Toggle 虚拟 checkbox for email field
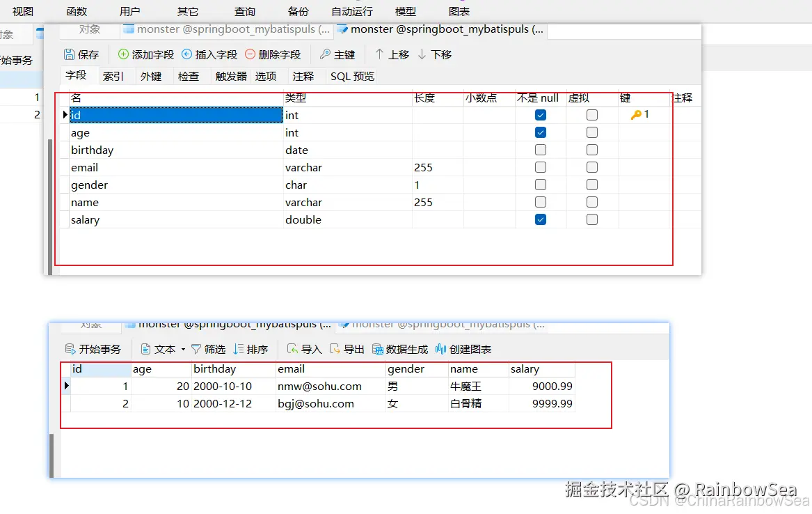Image resolution: width=812 pixels, height=514 pixels. tap(591, 166)
